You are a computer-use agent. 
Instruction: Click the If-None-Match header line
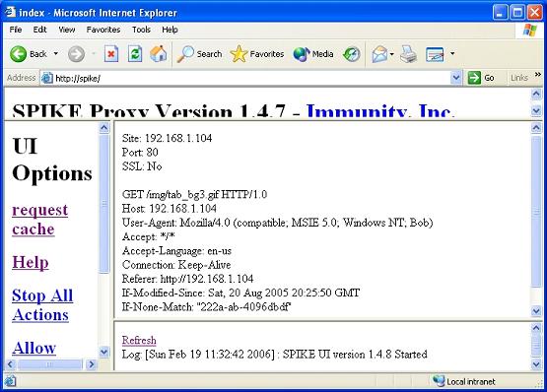[207, 307]
